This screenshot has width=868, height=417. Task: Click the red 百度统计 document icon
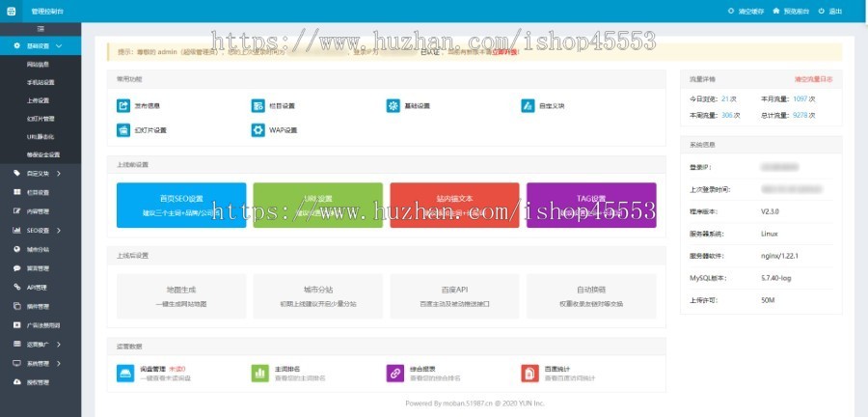[x=529, y=374]
